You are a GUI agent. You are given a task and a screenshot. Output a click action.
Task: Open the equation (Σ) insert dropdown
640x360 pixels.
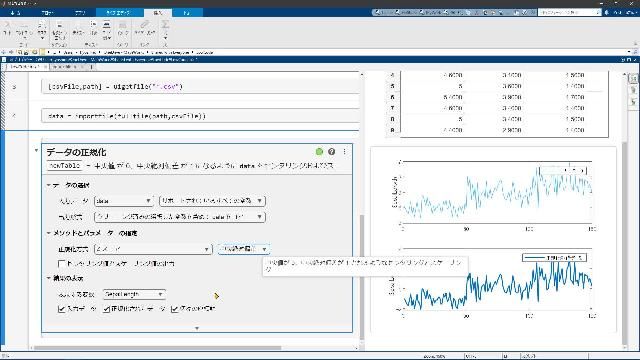(165, 30)
